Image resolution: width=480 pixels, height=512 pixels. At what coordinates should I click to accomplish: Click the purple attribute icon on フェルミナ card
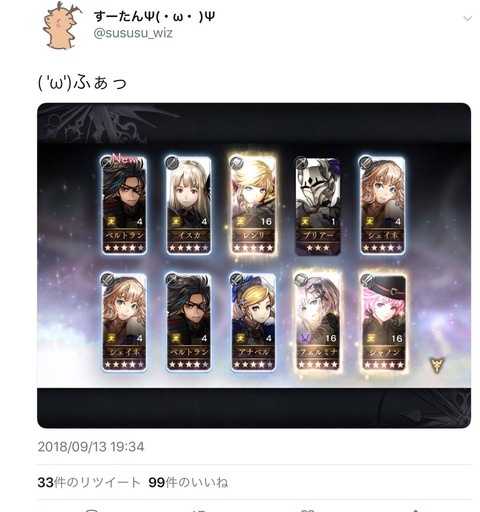click(305, 338)
